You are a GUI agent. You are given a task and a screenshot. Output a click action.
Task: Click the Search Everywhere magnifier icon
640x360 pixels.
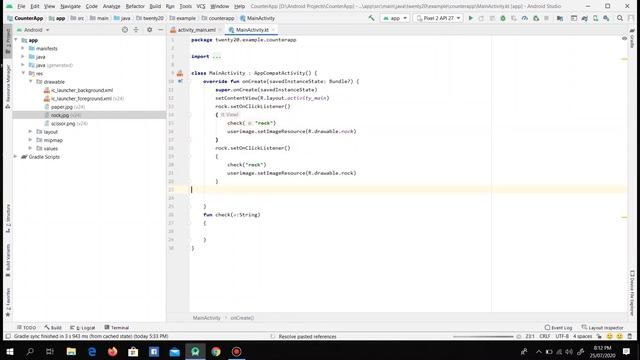point(620,18)
